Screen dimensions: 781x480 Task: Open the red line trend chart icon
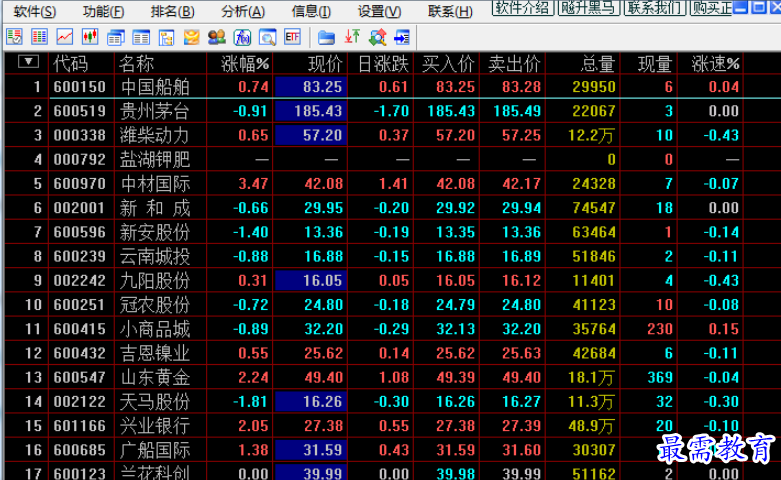pos(65,37)
